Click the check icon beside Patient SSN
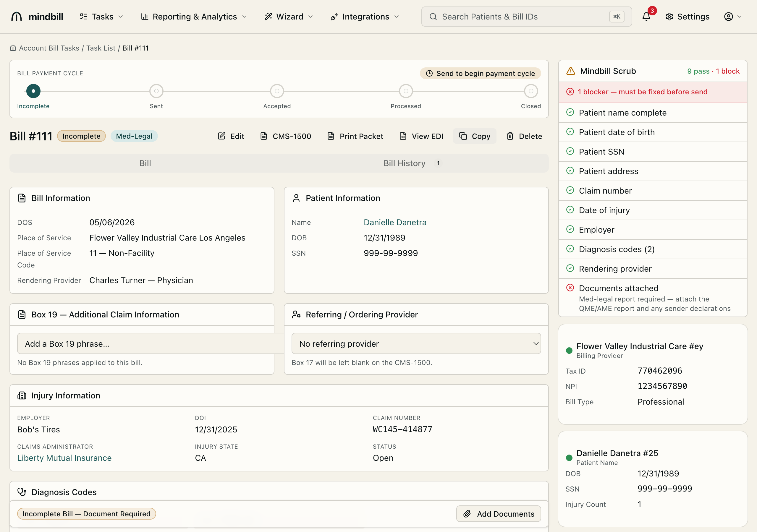The width and height of the screenshot is (757, 532). [x=570, y=151]
